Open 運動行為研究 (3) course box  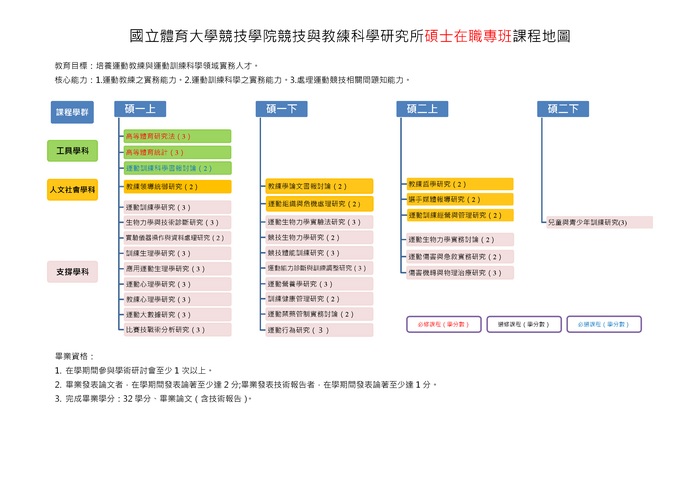click(x=319, y=329)
